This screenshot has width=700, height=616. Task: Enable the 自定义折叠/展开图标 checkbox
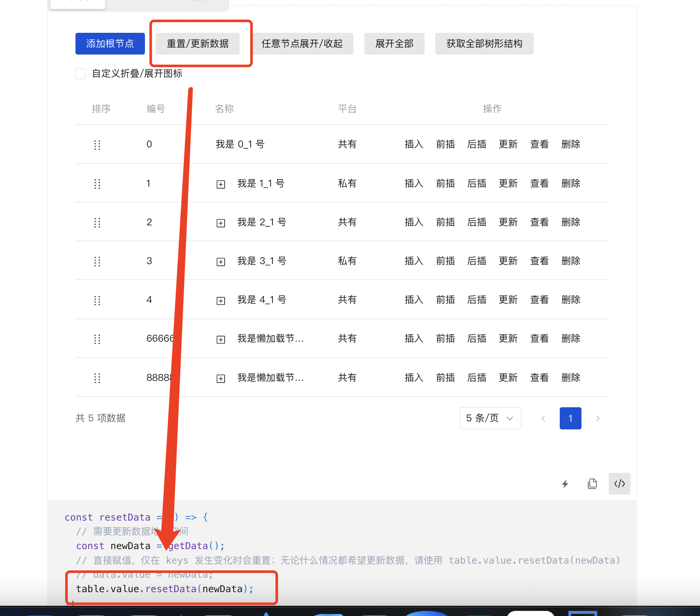click(x=81, y=73)
